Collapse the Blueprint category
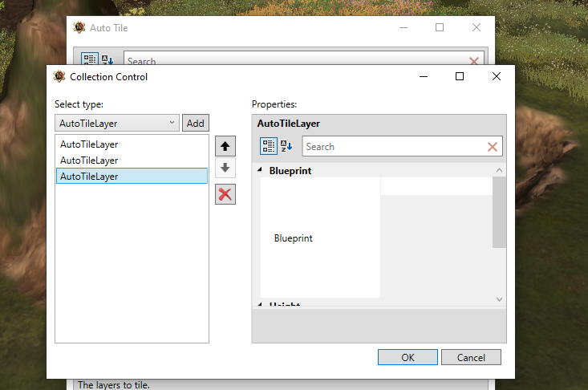Image resolution: width=588 pixels, height=390 pixels. point(259,170)
